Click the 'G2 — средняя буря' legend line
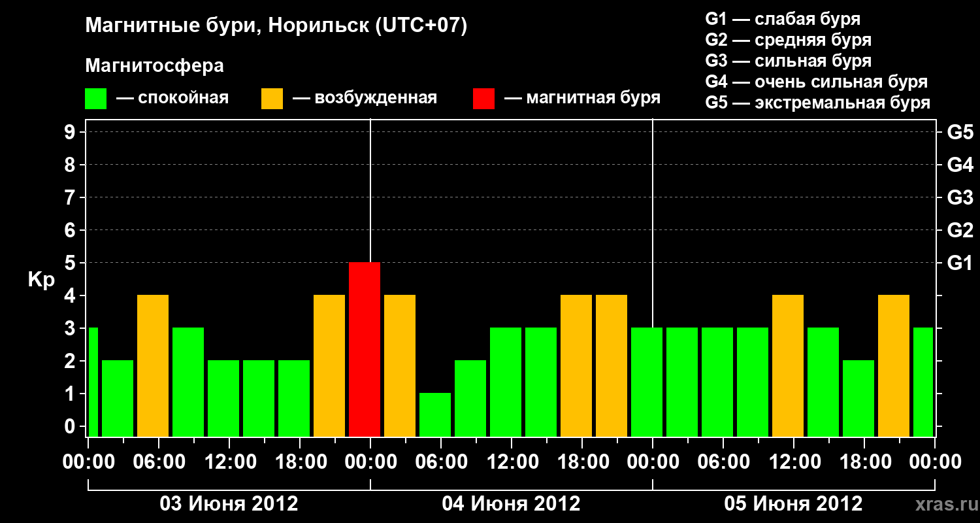Screen dimensions: 980x523 coord(789,40)
